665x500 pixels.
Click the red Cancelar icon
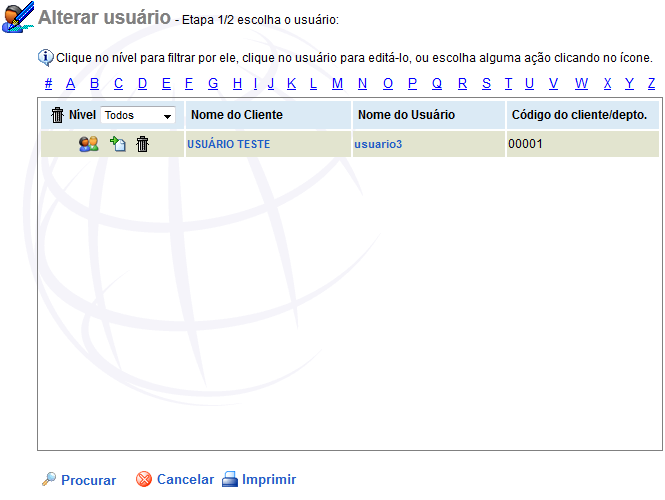144,479
